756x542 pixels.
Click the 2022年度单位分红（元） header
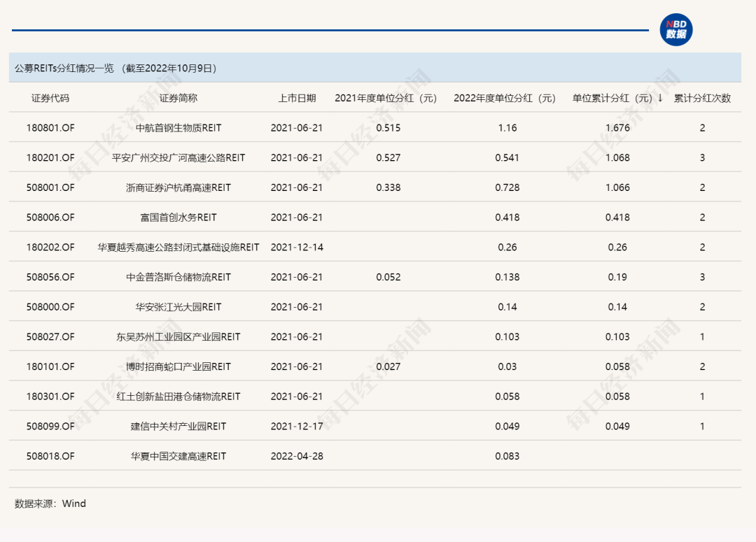click(x=505, y=99)
